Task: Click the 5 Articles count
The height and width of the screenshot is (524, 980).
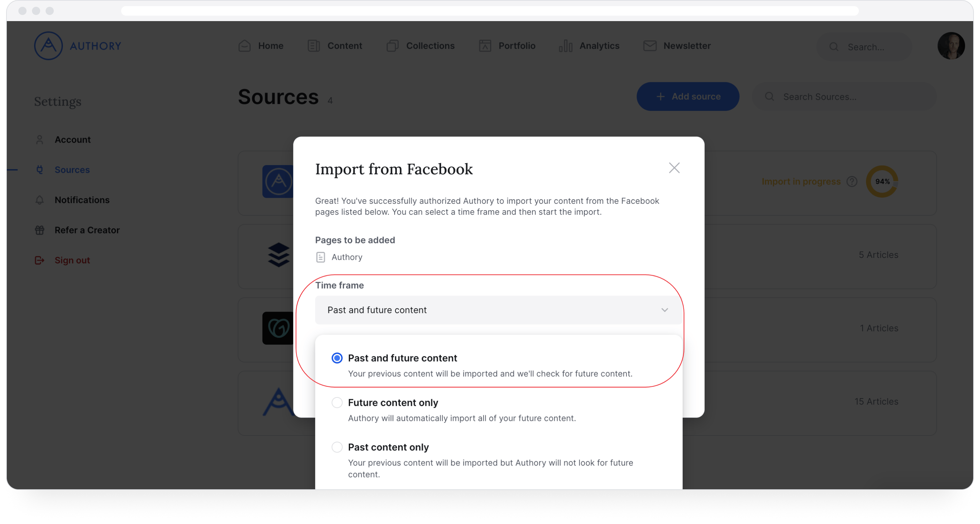Action: [x=878, y=255]
